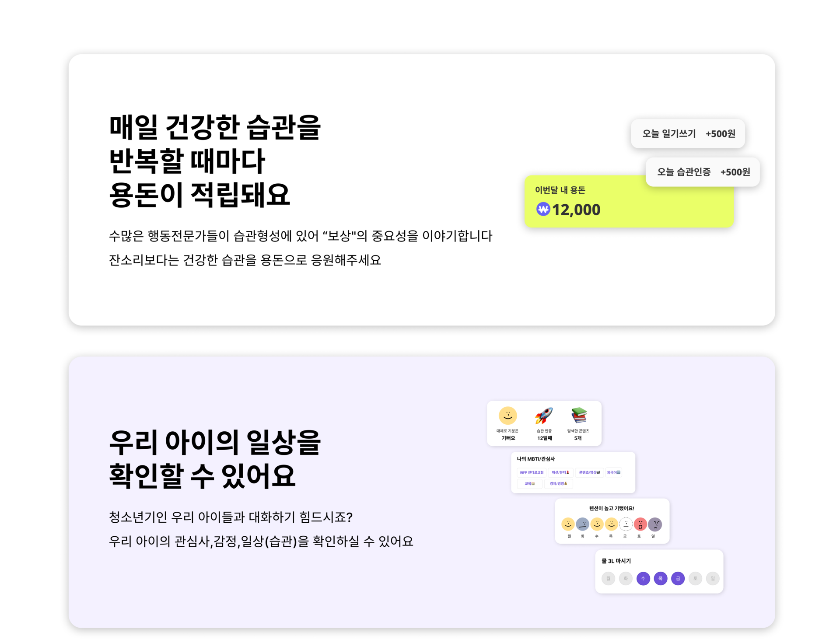Select the yellow Monday mood face
The width and height of the screenshot is (840, 643).
pos(568,524)
